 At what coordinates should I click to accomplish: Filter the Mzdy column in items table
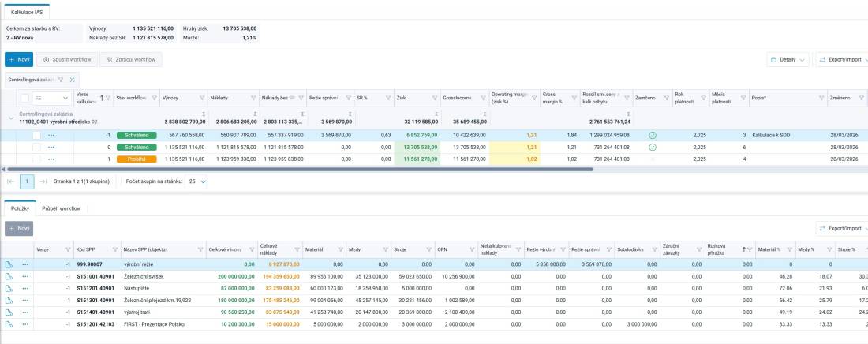point(385,250)
